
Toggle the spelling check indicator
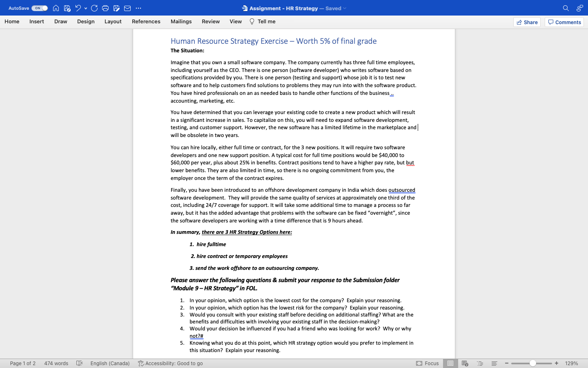(79, 363)
